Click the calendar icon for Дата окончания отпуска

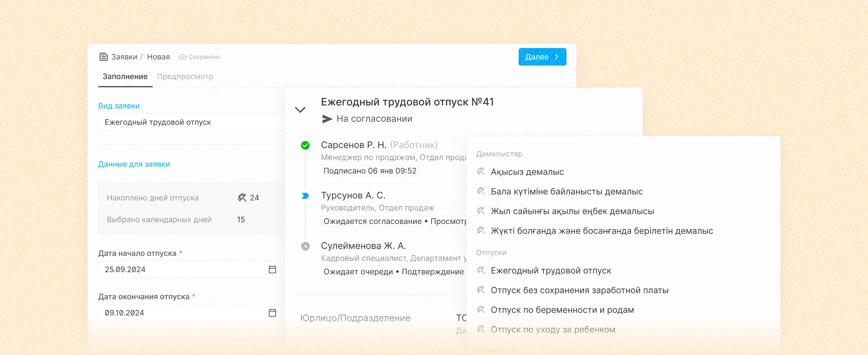click(x=272, y=313)
